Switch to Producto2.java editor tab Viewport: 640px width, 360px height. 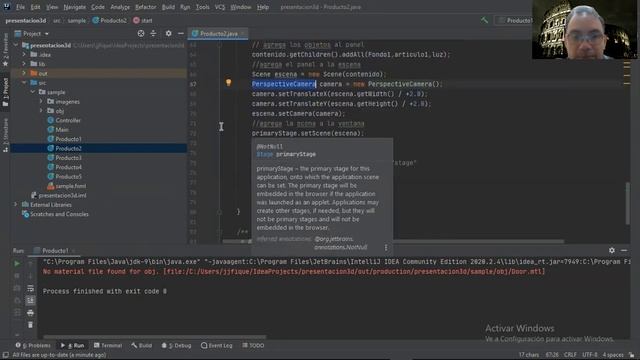218,33
